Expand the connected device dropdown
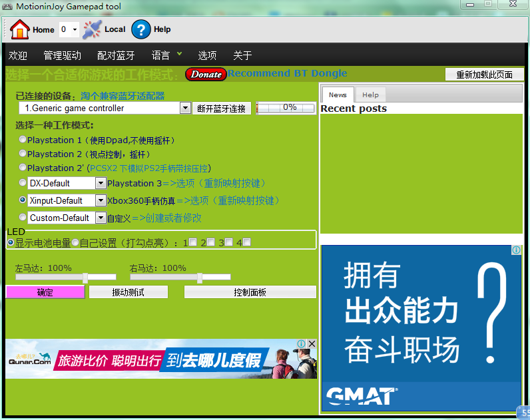This screenshot has height=420, width=530. (x=185, y=108)
